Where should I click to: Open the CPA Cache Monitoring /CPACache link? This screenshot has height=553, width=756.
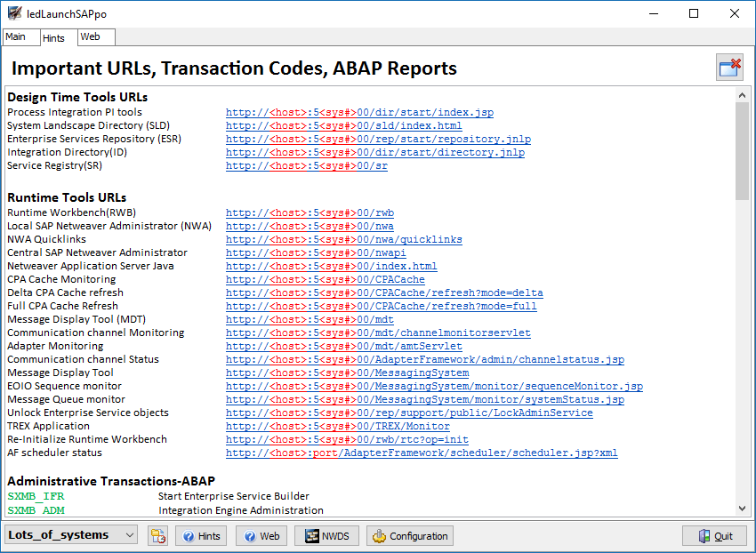click(326, 280)
